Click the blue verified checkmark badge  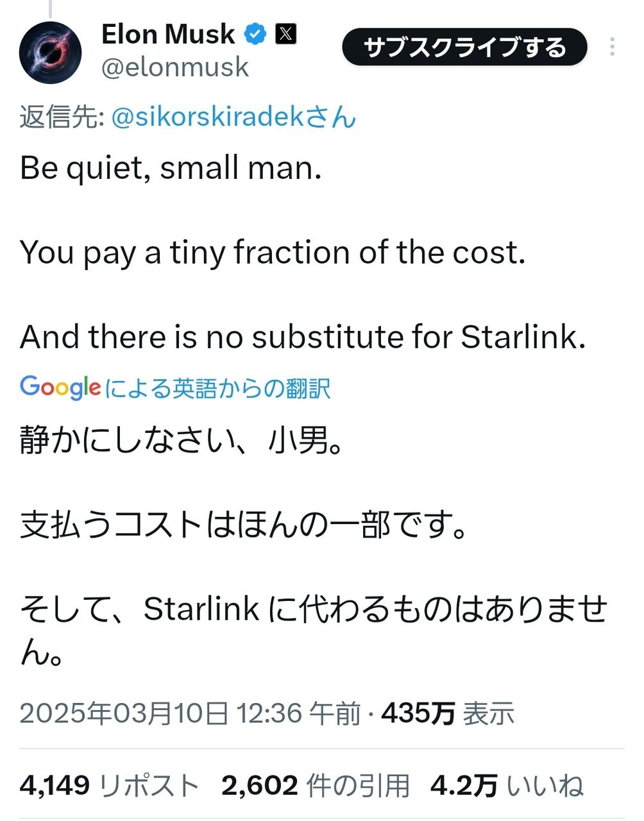coord(255,34)
